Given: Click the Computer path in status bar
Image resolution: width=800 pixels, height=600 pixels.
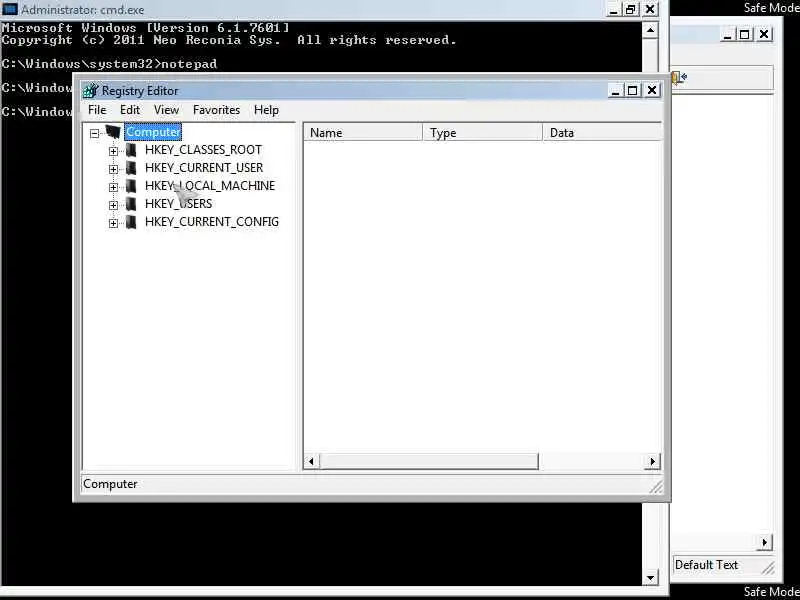Looking at the screenshot, I should pos(110,484).
